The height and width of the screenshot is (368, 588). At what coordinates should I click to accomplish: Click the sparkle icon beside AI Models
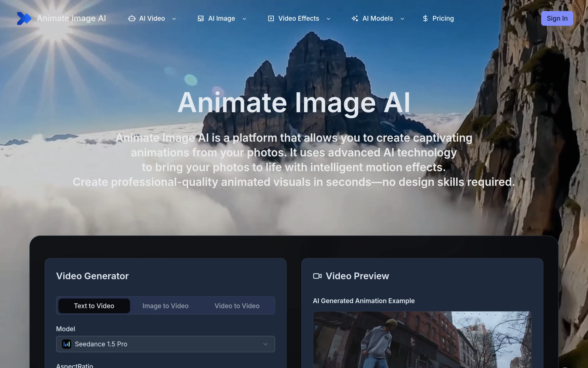pos(355,18)
